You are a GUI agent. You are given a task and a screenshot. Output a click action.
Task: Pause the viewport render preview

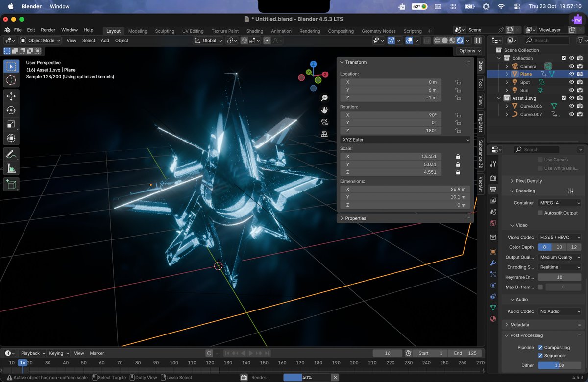point(478,41)
